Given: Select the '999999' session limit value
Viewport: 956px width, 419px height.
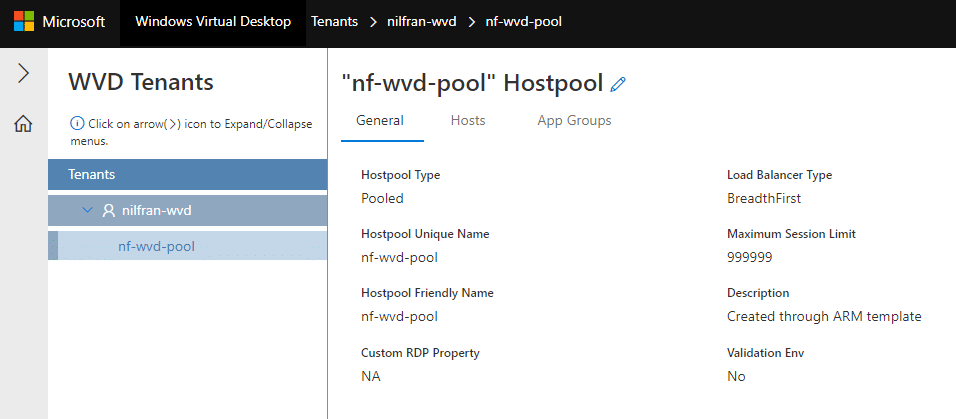Looking at the screenshot, I should point(749,257).
